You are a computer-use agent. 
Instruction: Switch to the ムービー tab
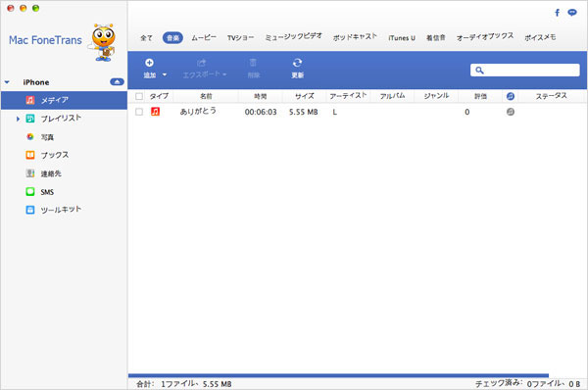pyautogui.click(x=204, y=37)
